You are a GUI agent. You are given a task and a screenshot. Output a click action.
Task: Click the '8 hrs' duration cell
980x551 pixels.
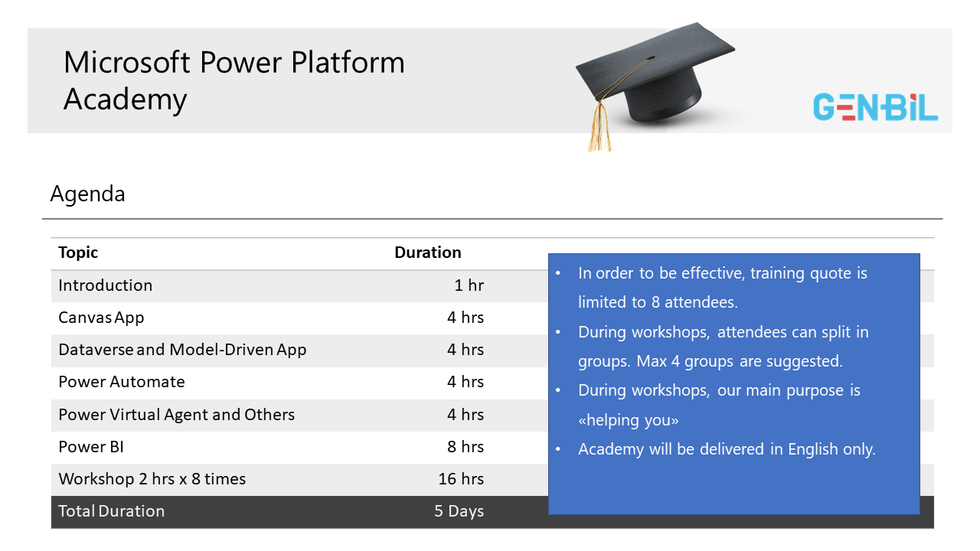pyautogui.click(x=465, y=447)
